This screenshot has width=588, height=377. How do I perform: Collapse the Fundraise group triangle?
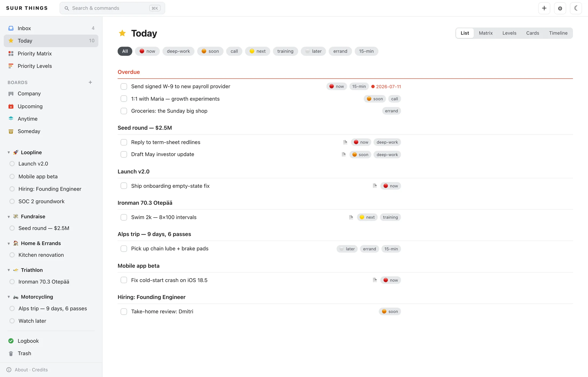click(x=9, y=217)
